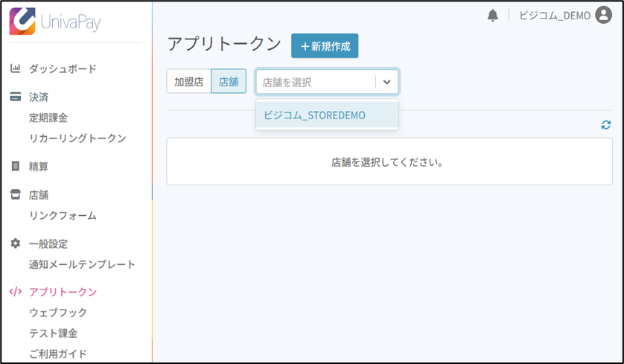Open ダッシュボード in the sidebar
Screen dimensions: 624x364
click(x=63, y=68)
